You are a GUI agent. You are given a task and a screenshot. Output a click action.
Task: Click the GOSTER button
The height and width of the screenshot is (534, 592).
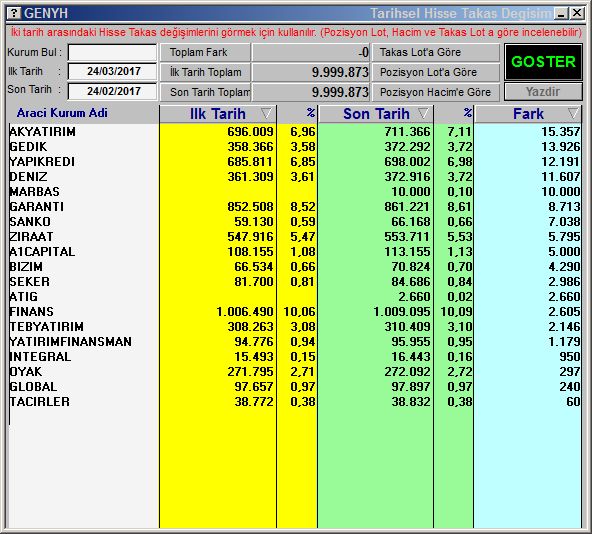coord(543,62)
